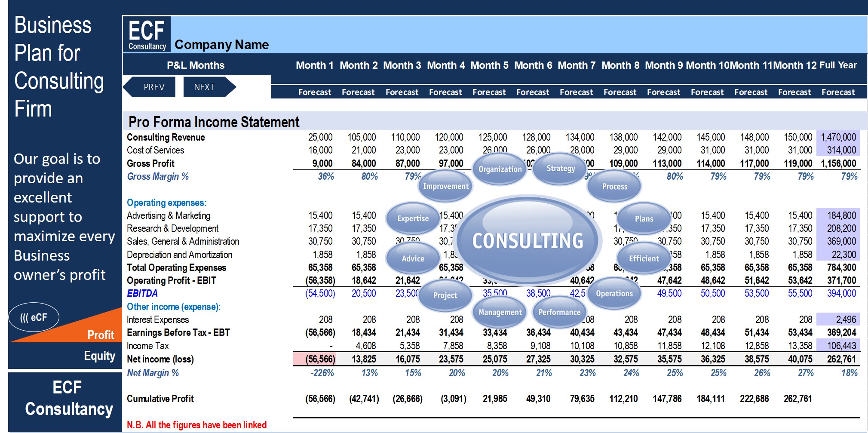Click the Month 5 cumulative profit 21,985
This screenshot has height=433, width=868.
coord(495,399)
